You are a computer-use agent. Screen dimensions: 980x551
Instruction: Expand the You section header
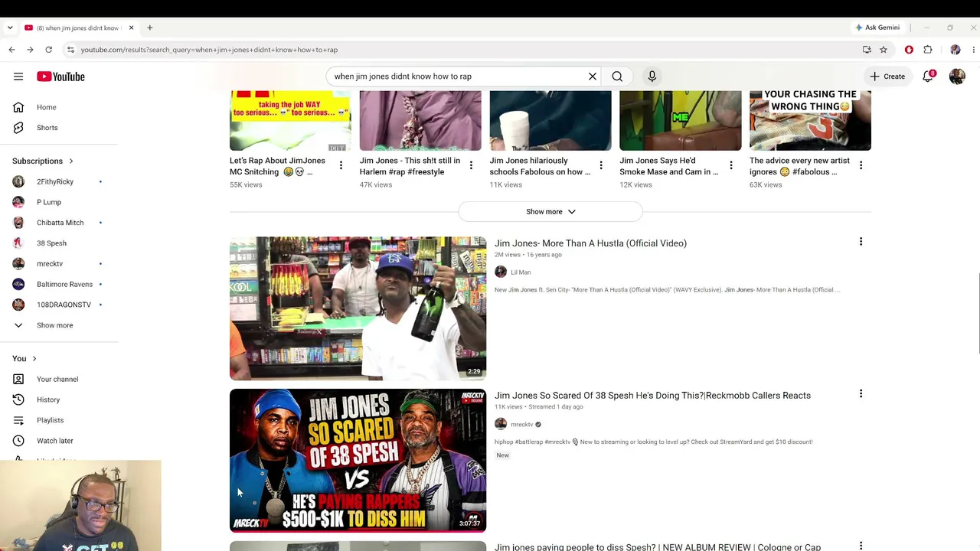pos(24,359)
